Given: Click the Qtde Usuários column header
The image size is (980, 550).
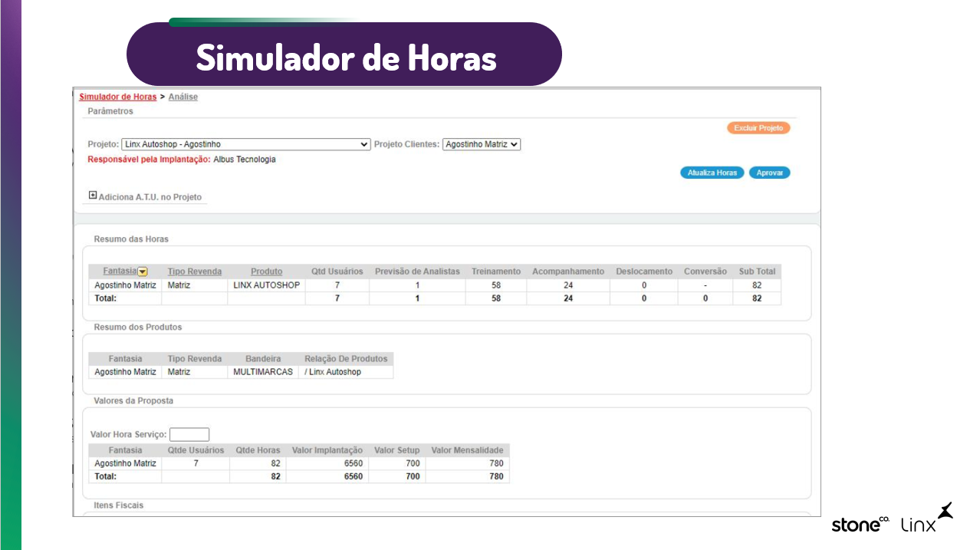Looking at the screenshot, I should coord(196,450).
